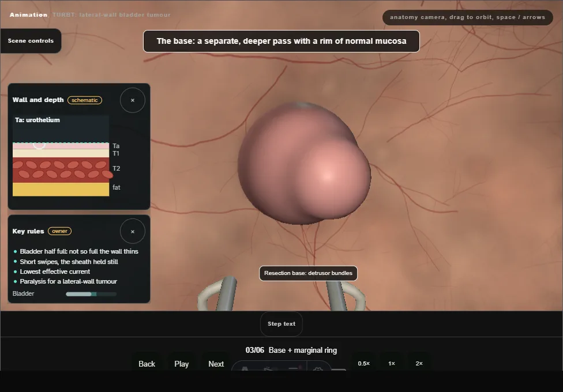Set playback speed to 1×
This screenshot has width=563, height=392.
392,364
